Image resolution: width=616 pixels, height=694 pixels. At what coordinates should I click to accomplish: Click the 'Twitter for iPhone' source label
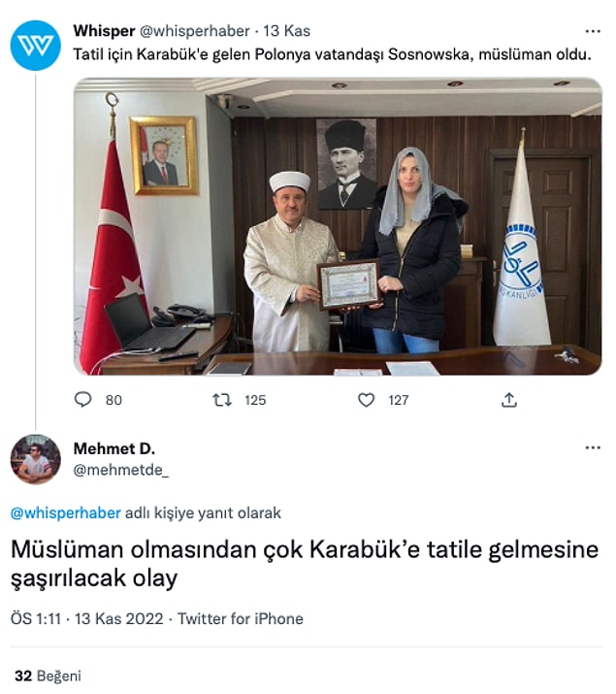tap(241, 618)
